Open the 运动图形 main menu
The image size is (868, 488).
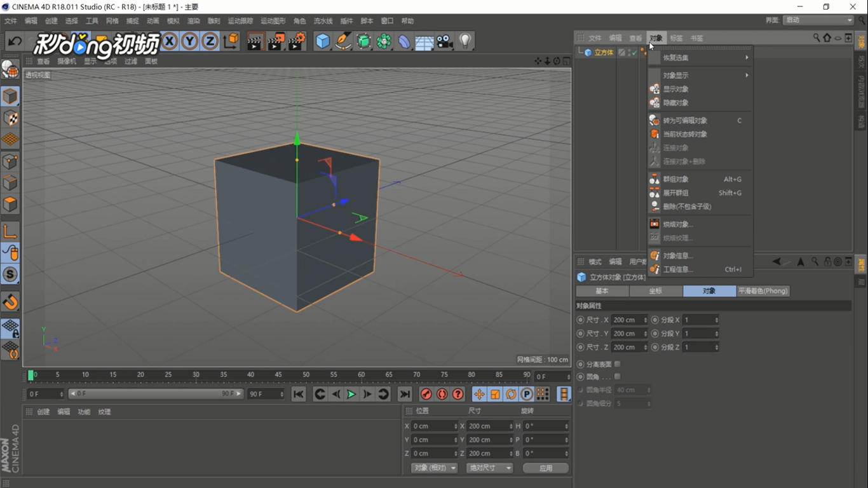click(273, 21)
